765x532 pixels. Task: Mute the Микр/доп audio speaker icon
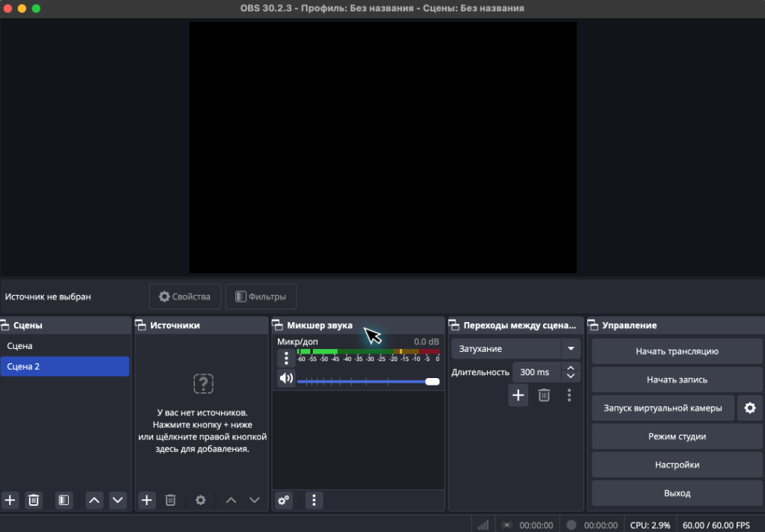click(x=286, y=378)
